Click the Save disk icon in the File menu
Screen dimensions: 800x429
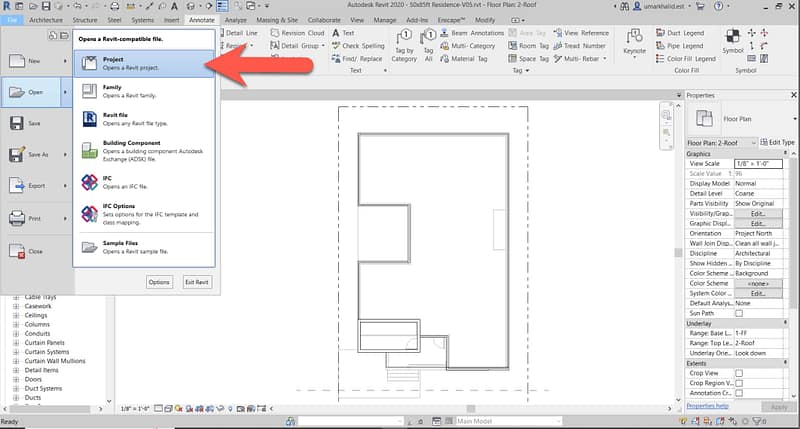tap(17, 123)
